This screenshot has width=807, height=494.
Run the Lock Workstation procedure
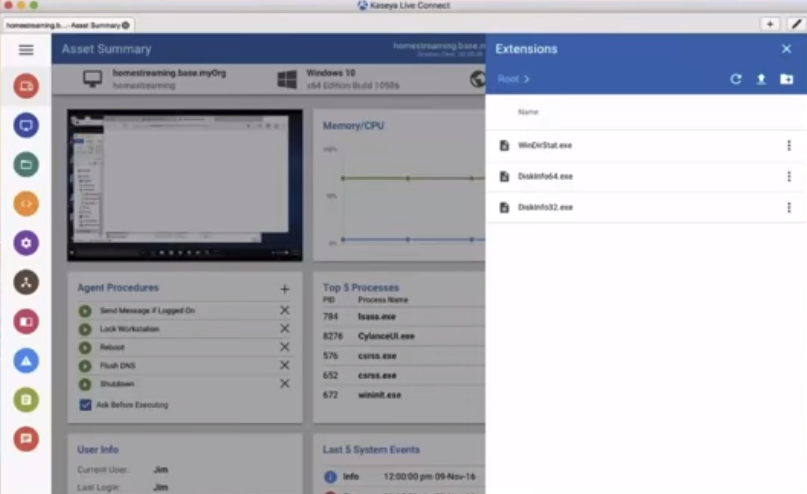[x=85, y=329]
